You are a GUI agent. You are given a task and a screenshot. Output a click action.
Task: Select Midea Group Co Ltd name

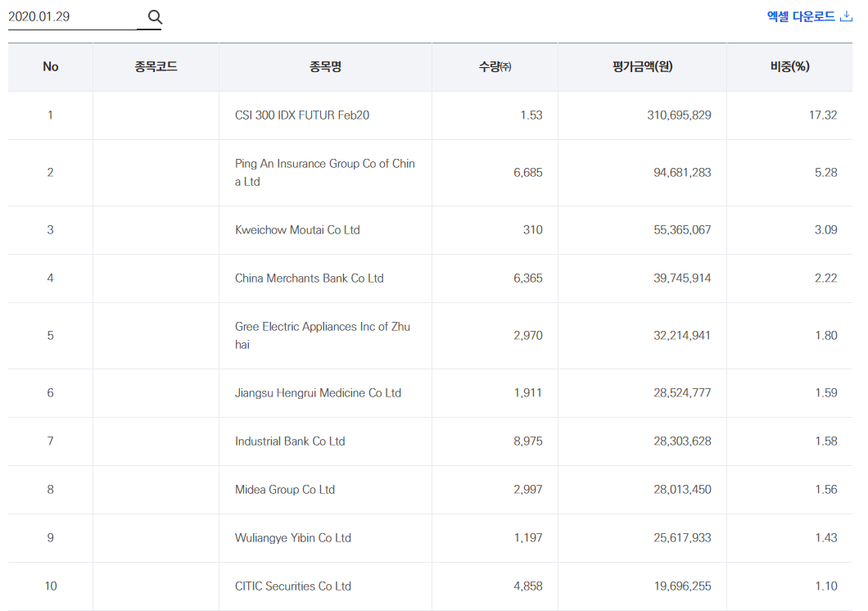click(284, 489)
